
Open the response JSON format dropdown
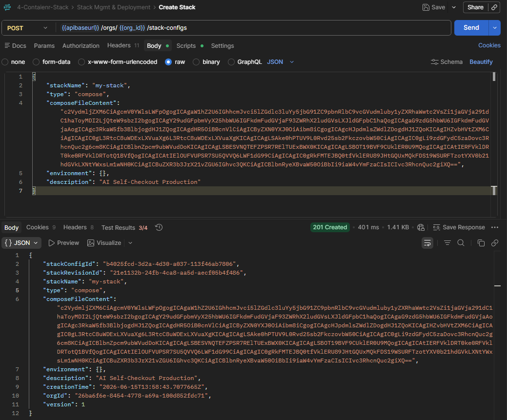pos(21,243)
